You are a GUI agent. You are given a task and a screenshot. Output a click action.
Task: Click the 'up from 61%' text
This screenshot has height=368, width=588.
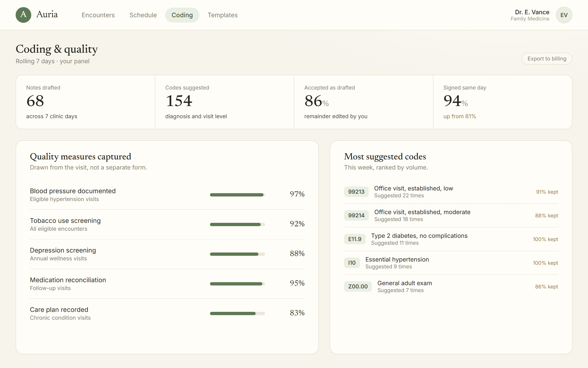(x=460, y=116)
